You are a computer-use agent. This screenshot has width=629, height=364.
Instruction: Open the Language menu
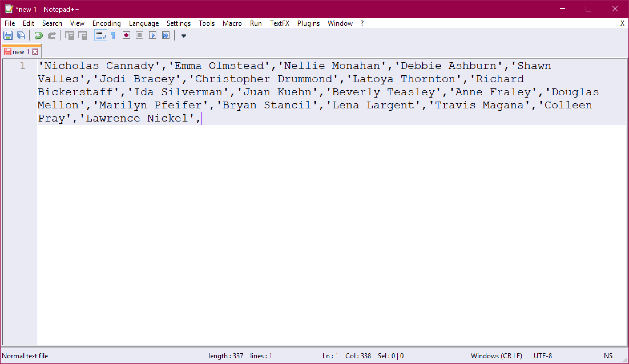click(144, 23)
